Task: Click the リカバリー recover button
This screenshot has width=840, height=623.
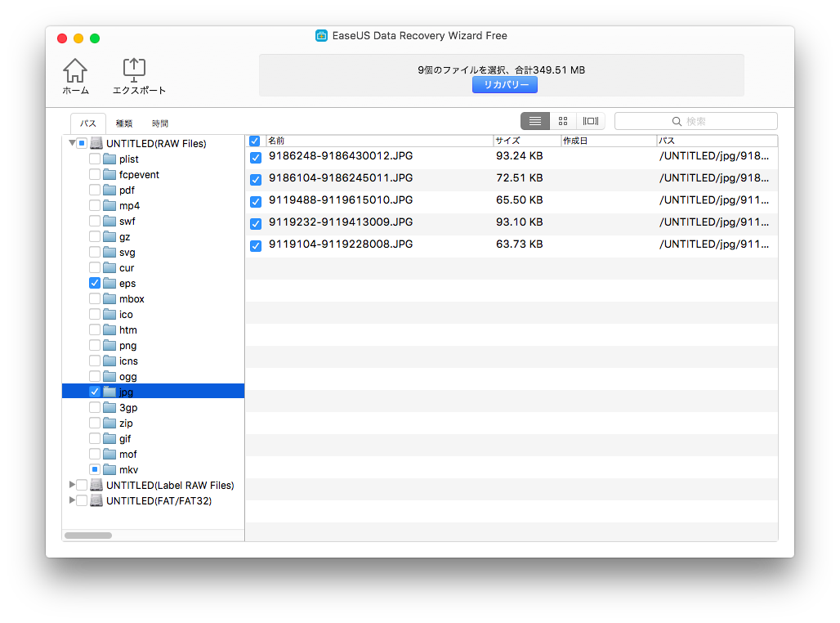Action: (x=505, y=85)
